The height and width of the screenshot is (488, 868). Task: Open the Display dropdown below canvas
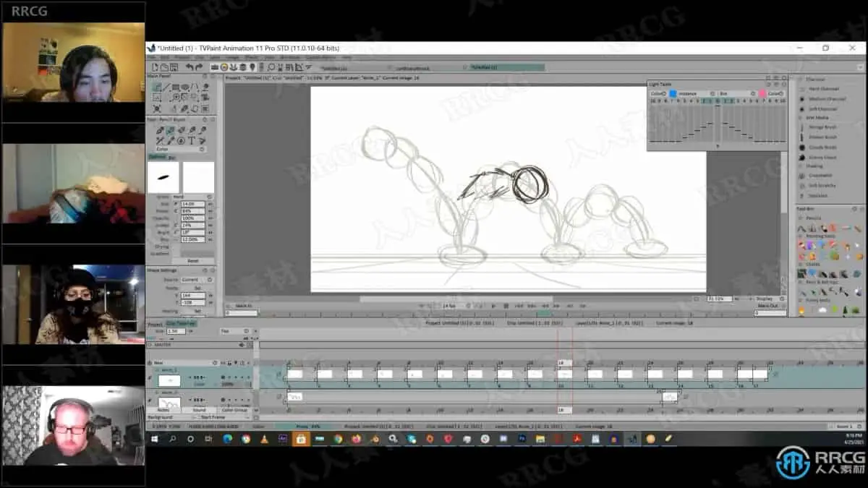(769, 298)
